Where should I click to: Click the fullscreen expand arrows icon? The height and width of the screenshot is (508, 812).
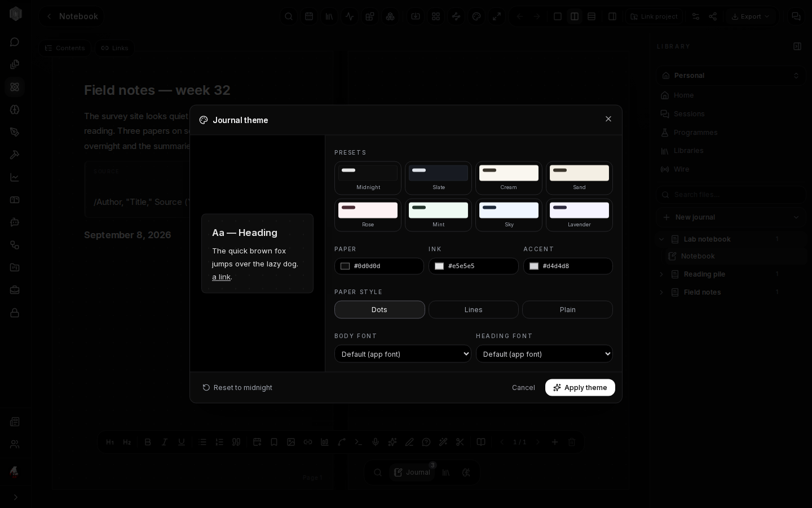click(497, 16)
